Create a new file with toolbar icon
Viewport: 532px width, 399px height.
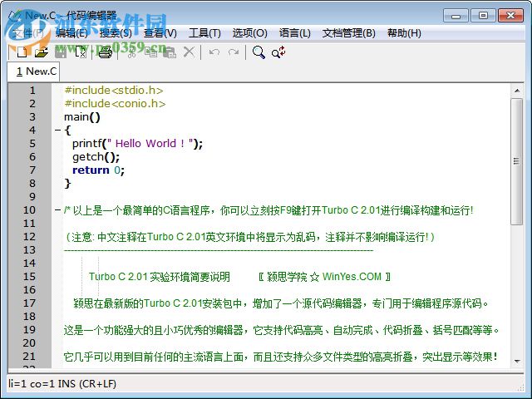(x=22, y=52)
